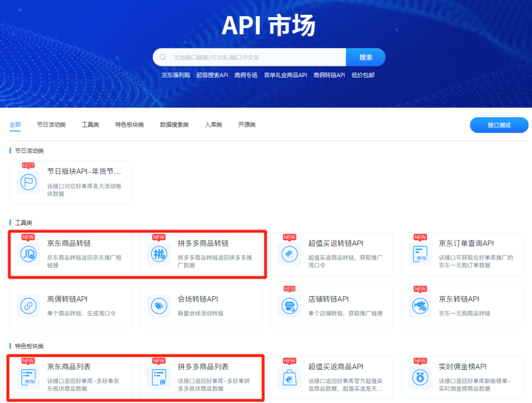
Task: Open the 京东订单查询API card title
Action: click(x=466, y=244)
